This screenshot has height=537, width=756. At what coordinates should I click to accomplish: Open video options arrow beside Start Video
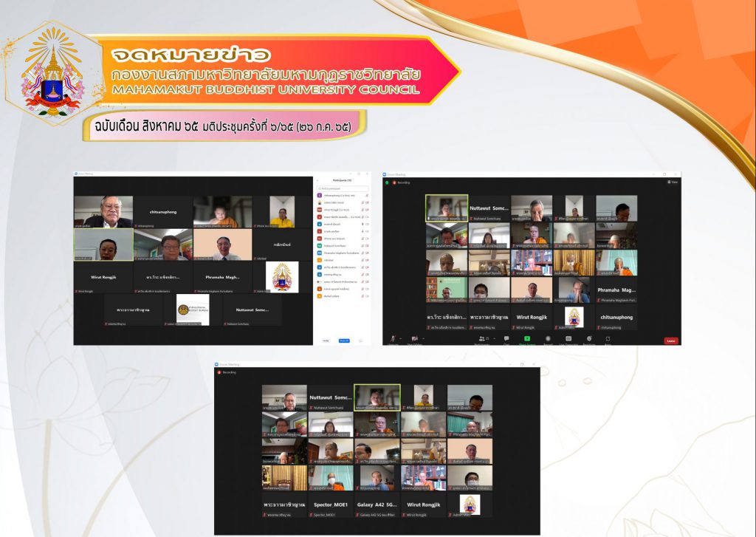click(x=423, y=338)
